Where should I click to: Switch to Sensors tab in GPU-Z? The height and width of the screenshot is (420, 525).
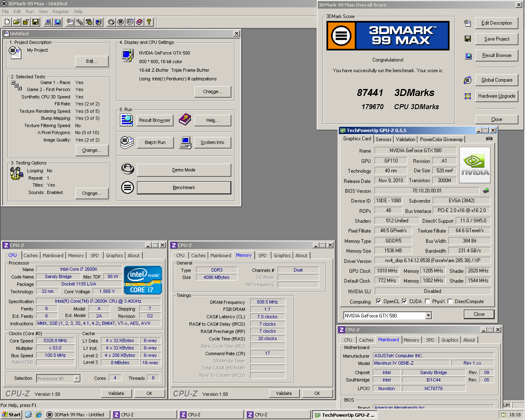[x=383, y=139]
